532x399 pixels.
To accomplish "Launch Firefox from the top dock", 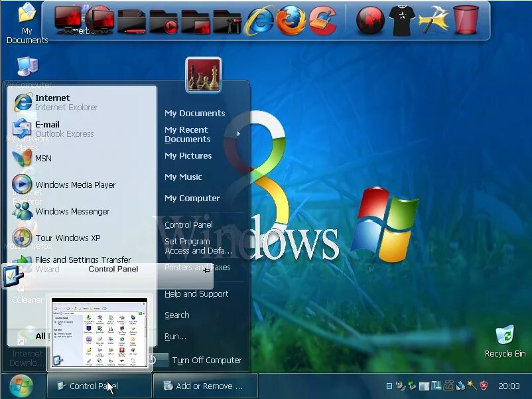I will [291, 21].
